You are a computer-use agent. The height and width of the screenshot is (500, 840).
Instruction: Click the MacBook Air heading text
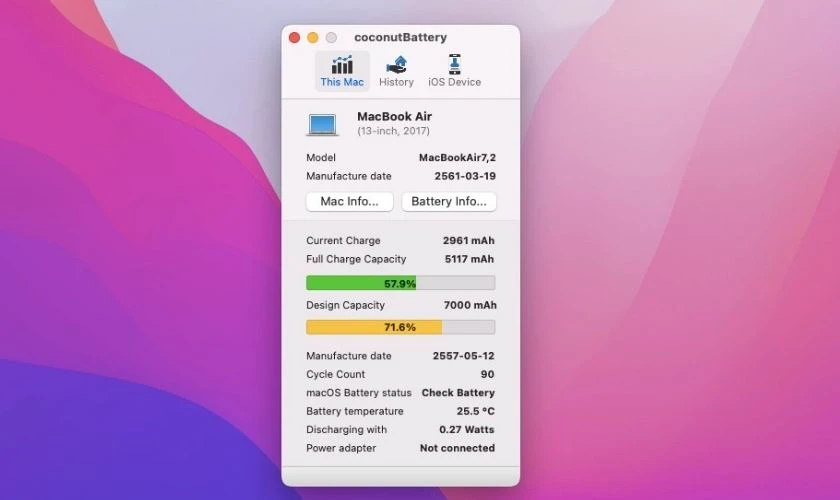(x=394, y=116)
